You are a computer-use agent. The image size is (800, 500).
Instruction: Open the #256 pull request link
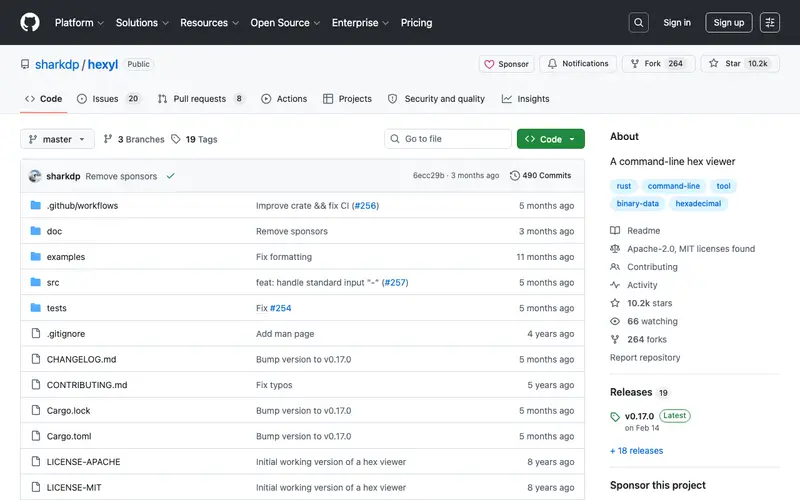coord(365,206)
